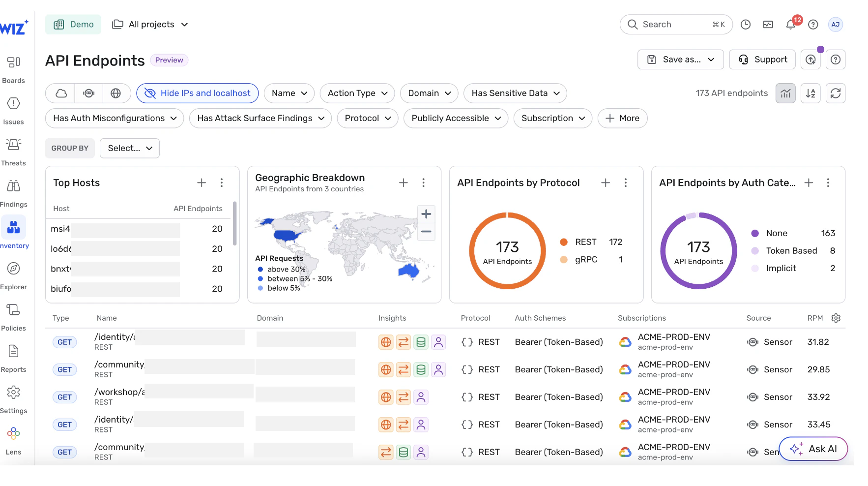Click the Support button
This screenshot has width=868, height=486.
[x=762, y=60]
